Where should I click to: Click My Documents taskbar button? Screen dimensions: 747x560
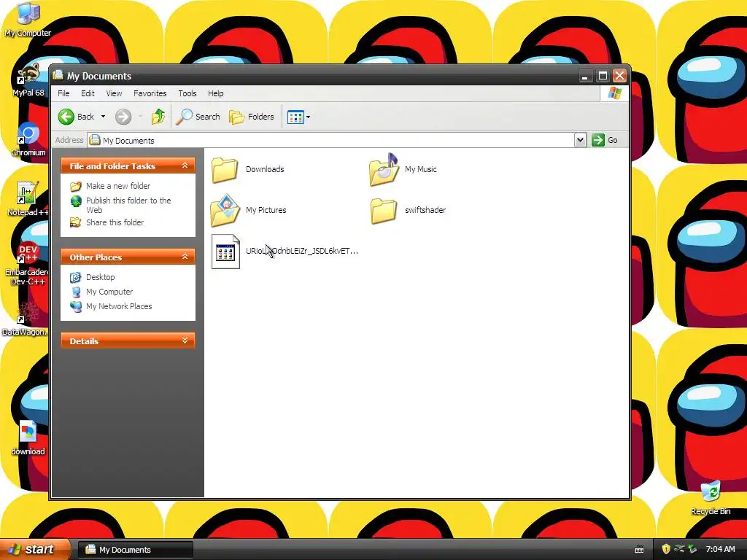pos(135,550)
